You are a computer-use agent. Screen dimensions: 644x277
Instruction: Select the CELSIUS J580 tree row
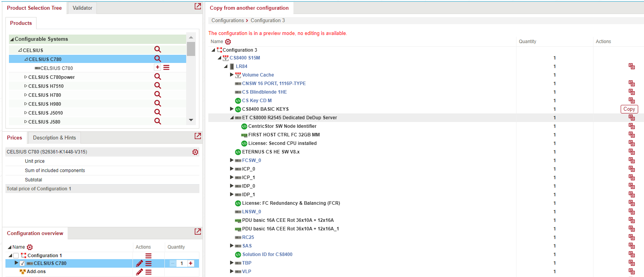coord(98,122)
